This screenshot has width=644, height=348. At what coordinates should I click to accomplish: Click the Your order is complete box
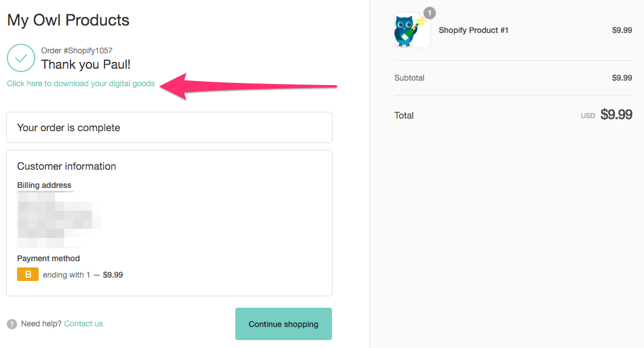tap(169, 128)
